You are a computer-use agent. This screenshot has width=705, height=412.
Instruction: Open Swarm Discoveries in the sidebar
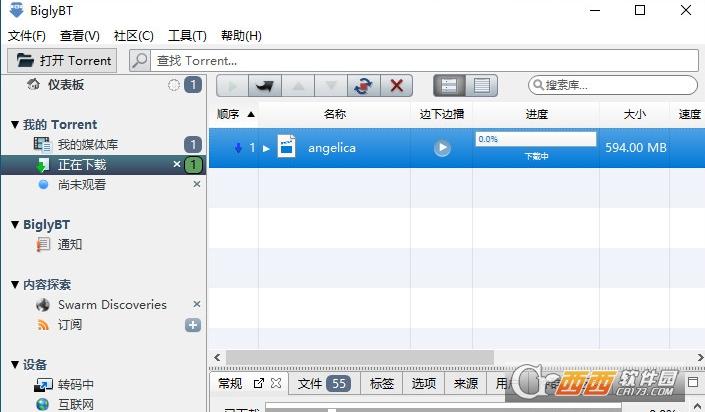pos(112,305)
